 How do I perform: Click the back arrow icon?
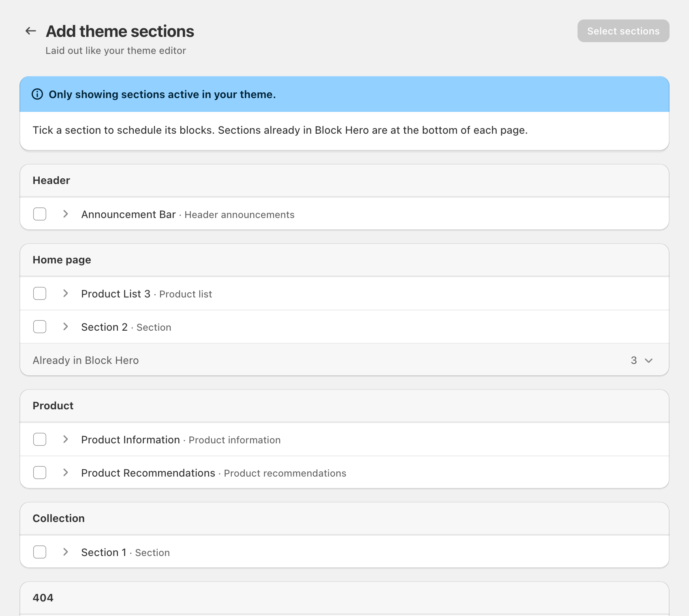(x=31, y=31)
